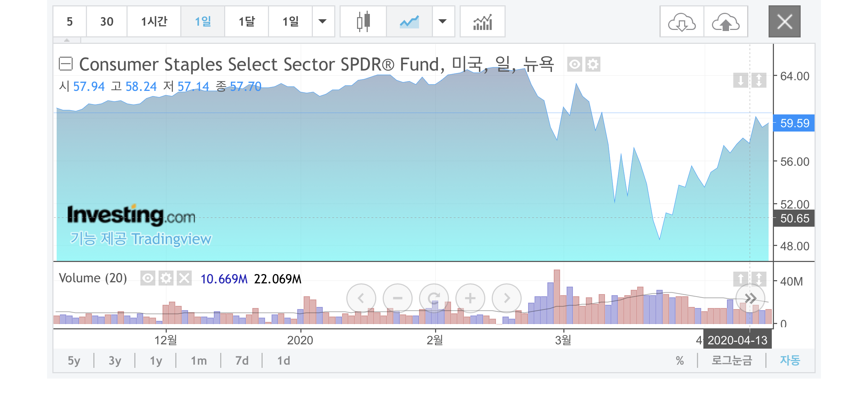Toggle 로그눈금 logarithmic scale
The image size is (868, 401).
732,361
